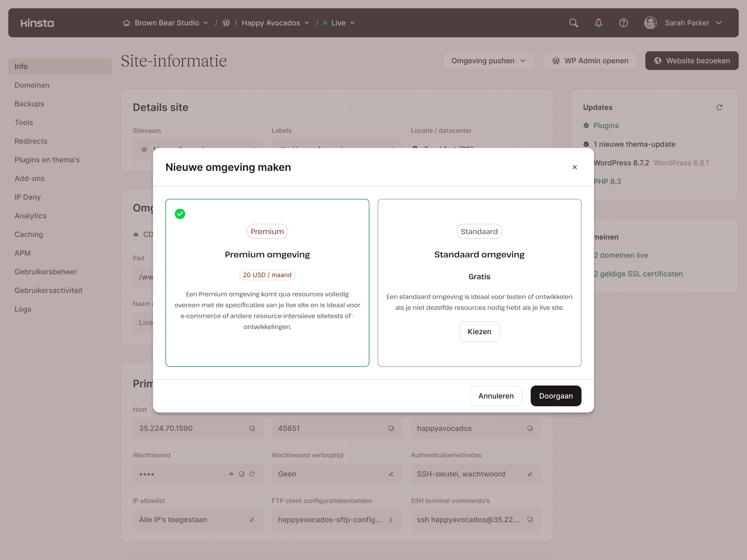
Task: Open the Live environment dropdown
Action: (x=339, y=23)
